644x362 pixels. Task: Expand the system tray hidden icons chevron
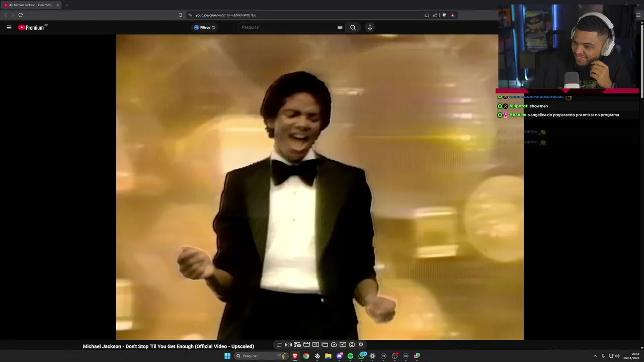click(x=595, y=356)
